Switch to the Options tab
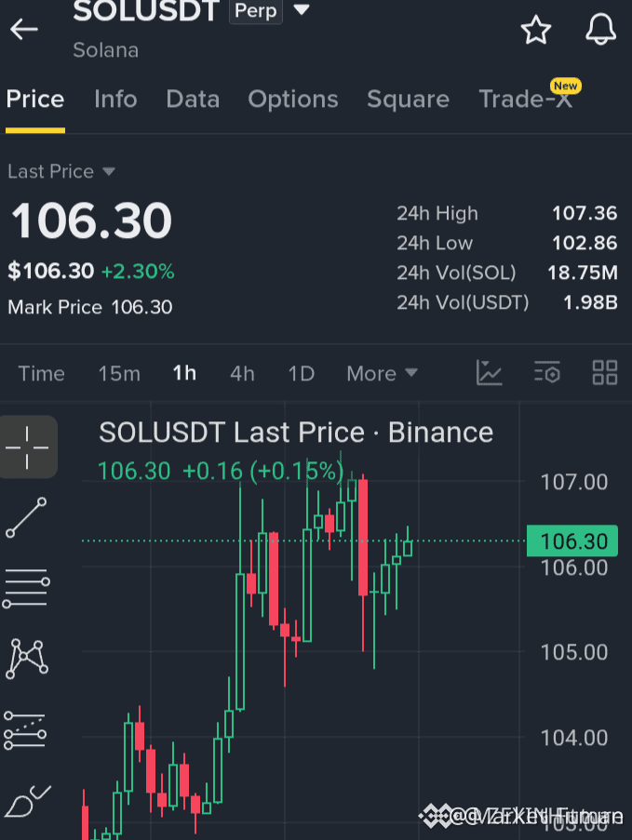 (x=293, y=100)
